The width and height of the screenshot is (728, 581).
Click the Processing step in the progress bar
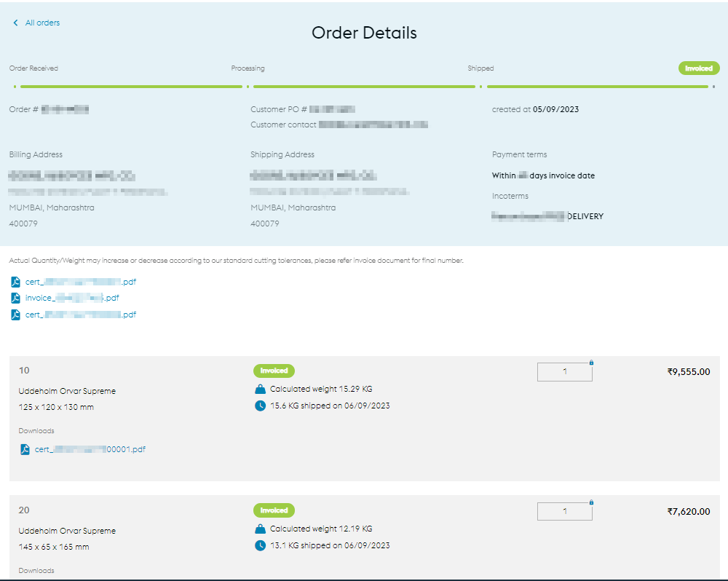(x=248, y=68)
